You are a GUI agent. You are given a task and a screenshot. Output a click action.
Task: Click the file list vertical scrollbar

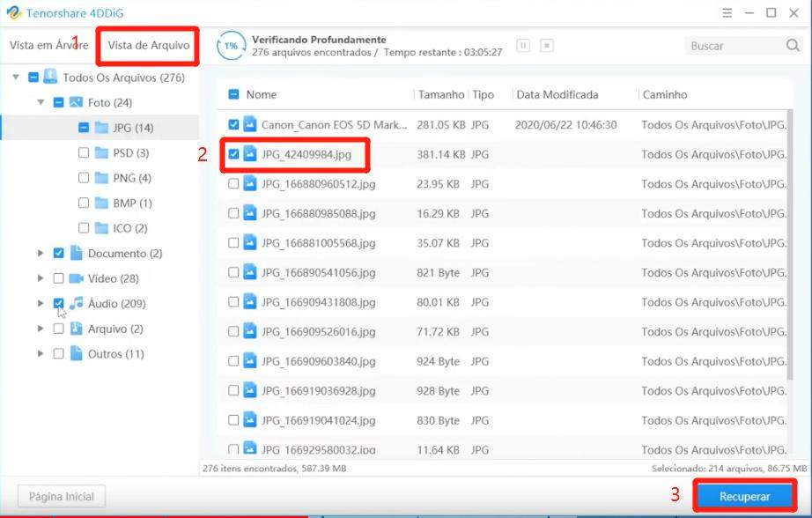click(x=790, y=243)
